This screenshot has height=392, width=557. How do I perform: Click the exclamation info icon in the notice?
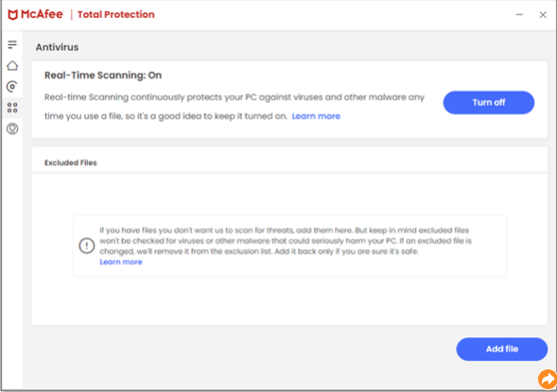click(x=87, y=246)
